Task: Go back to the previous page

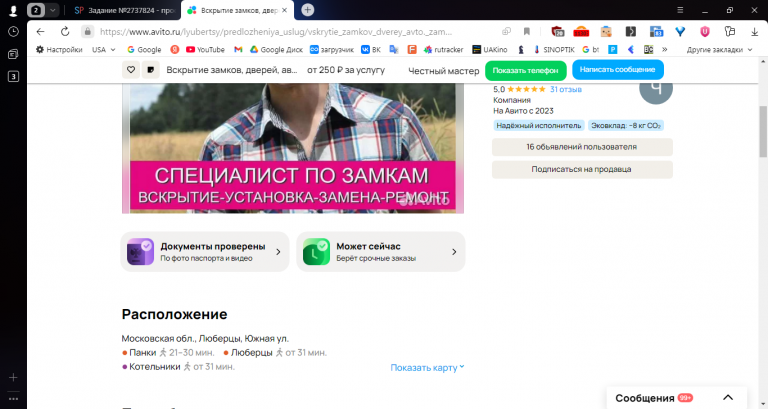Action: click(x=41, y=32)
